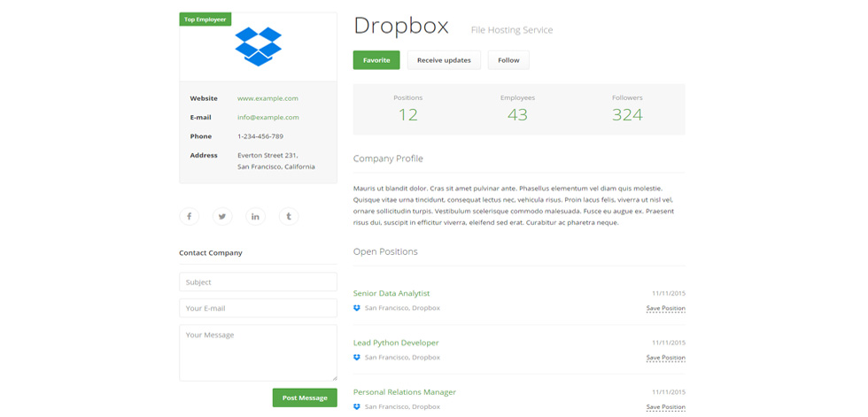
Task: Open the www.example.com website link
Action: (267, 98)
